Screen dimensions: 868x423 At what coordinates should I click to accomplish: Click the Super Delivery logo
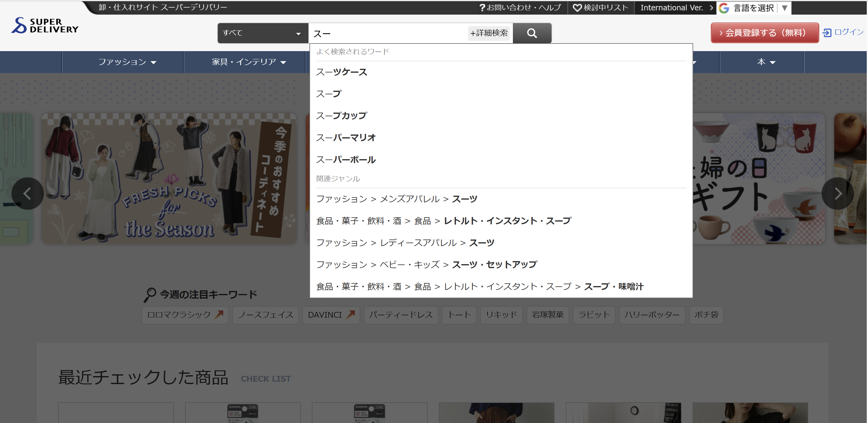(45, 26)
